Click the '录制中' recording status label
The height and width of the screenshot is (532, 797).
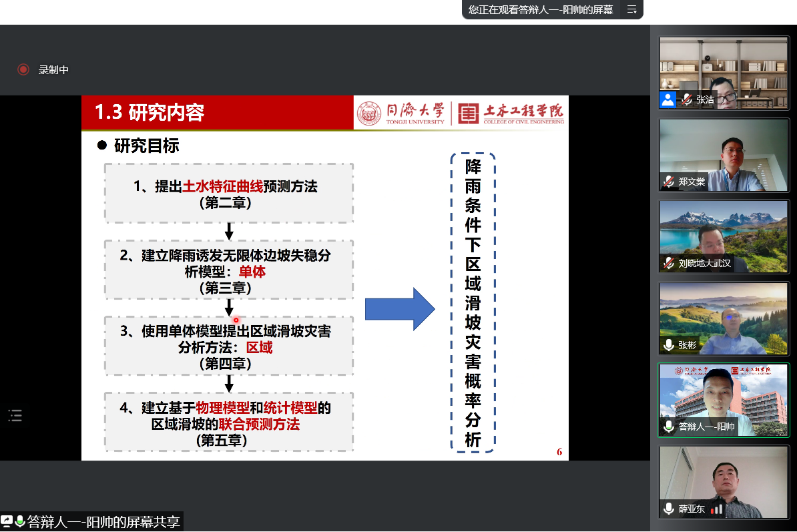[x=53, y=69]
